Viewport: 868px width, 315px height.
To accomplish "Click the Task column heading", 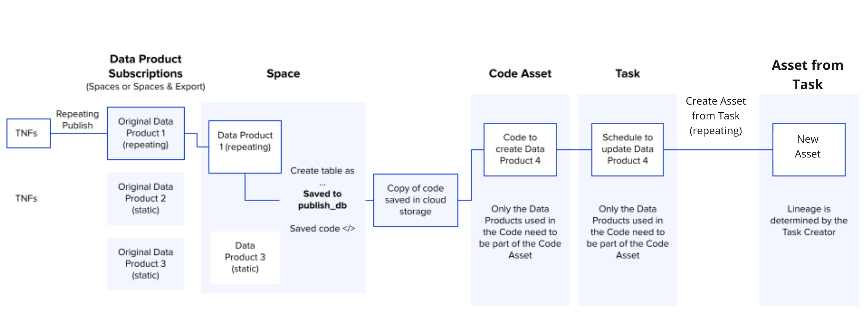I will 628,74.
